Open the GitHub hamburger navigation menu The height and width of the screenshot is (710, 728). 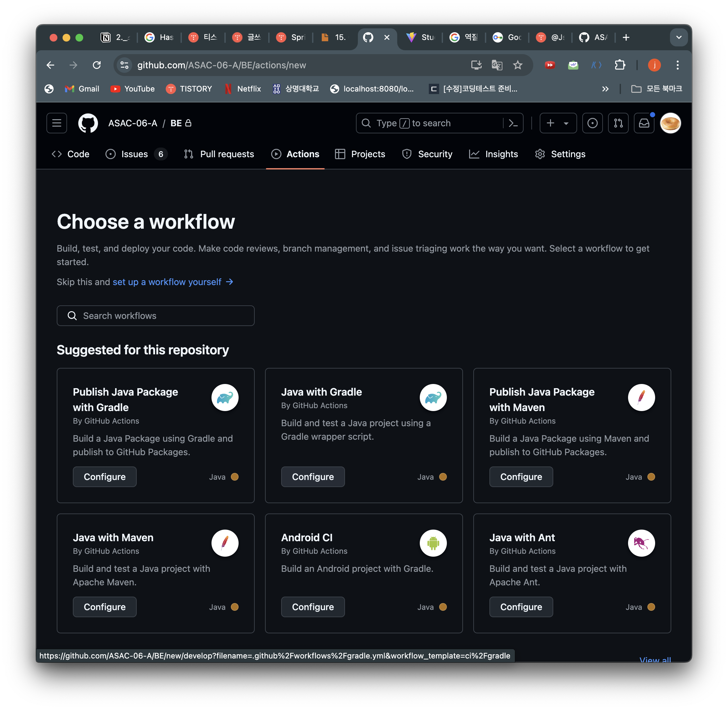[57, 123]
